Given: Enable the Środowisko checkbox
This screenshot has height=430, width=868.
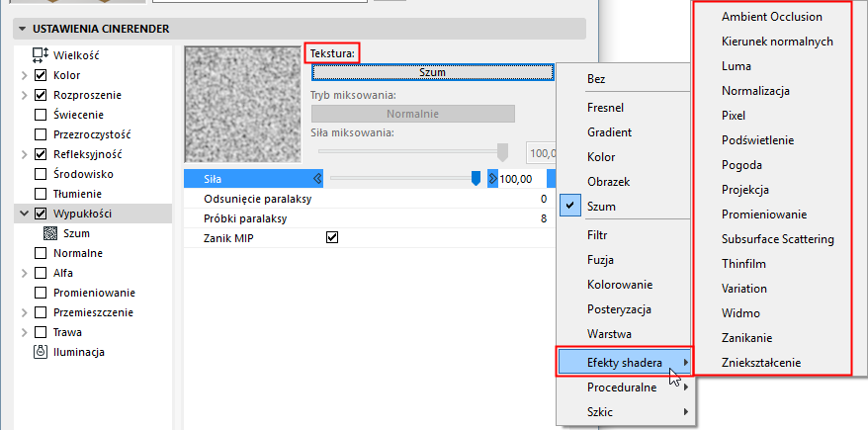Looking at the screenshot, I should point(41,174).
